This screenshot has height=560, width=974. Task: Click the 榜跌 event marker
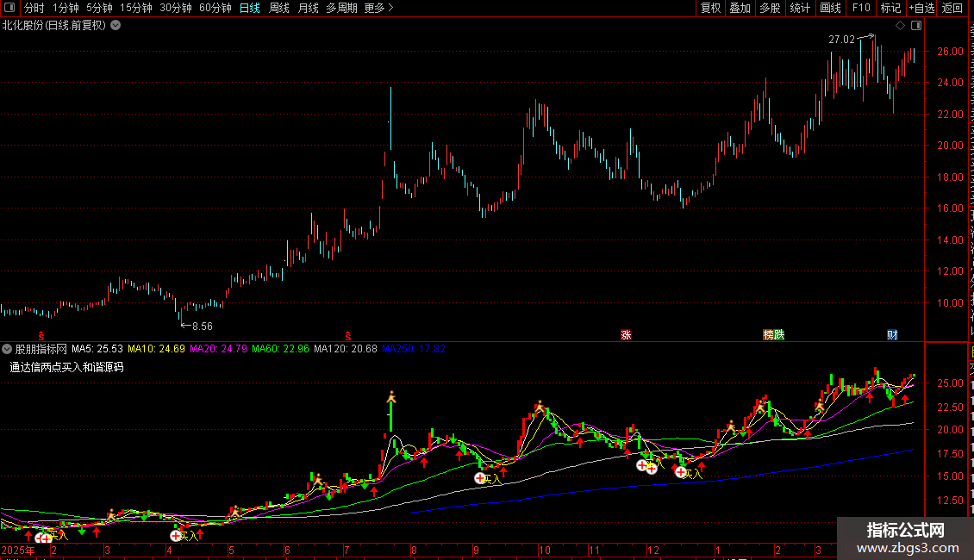pos(774,334)
